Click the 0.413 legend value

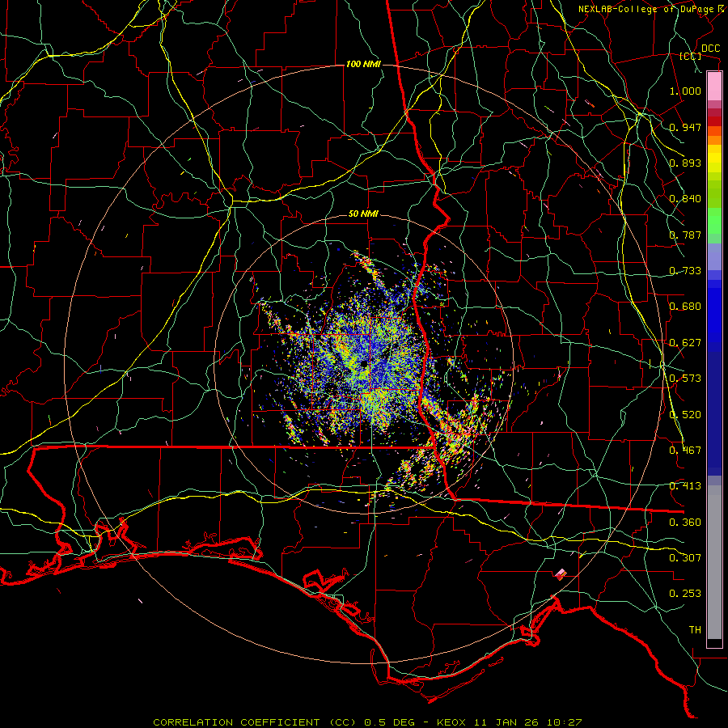pyautogui.click(x=685, y=486)
